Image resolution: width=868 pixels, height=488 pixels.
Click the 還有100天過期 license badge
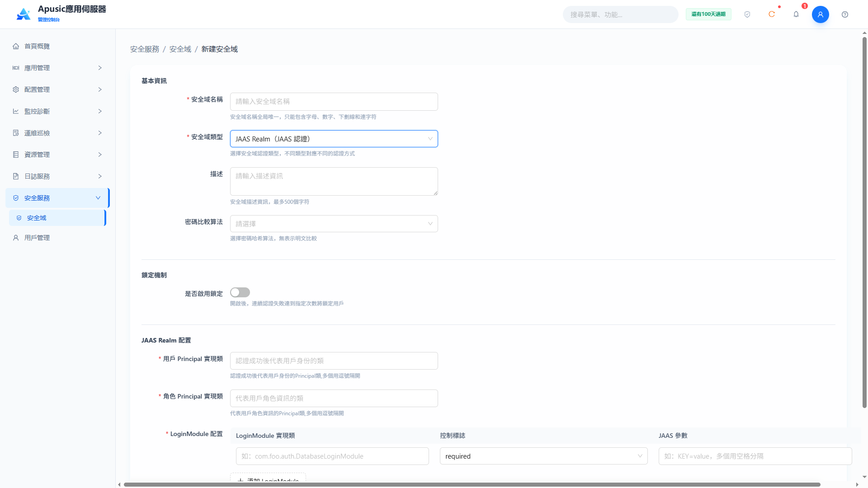(708, 14)
